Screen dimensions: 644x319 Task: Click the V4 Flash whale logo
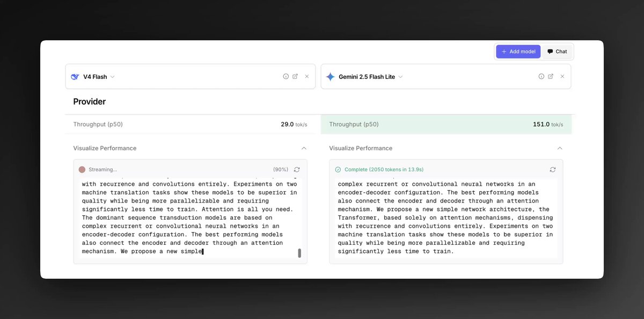tap(75, 77)
